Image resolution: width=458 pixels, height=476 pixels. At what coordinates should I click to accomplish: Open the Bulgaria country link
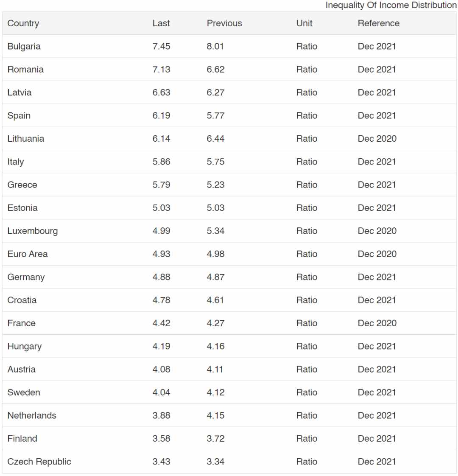(x=24, y=46)
